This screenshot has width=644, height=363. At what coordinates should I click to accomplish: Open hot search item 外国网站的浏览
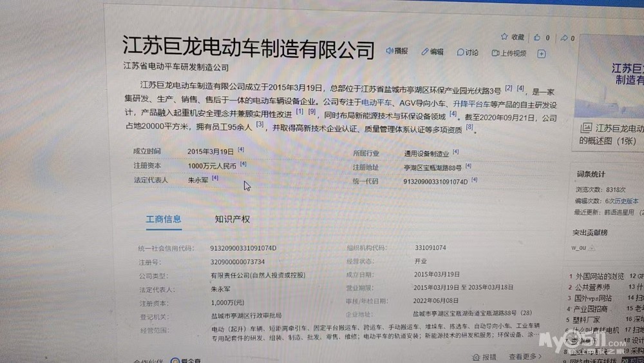[x=599, y=277]
